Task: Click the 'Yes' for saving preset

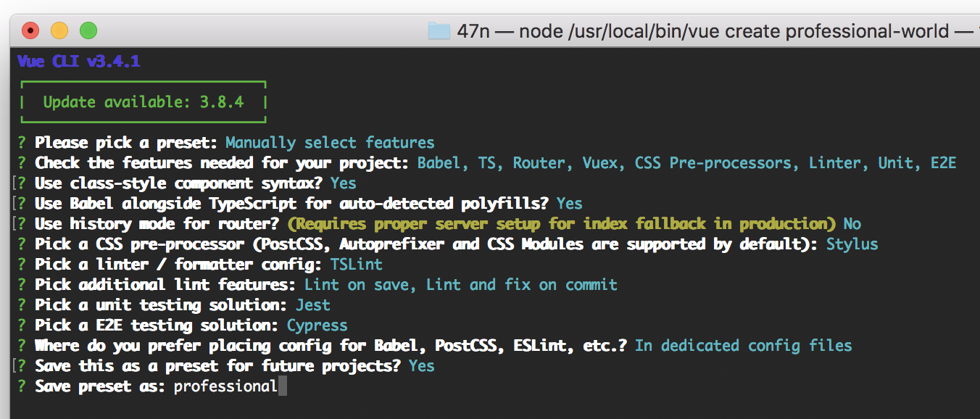Action: (422, 365)
